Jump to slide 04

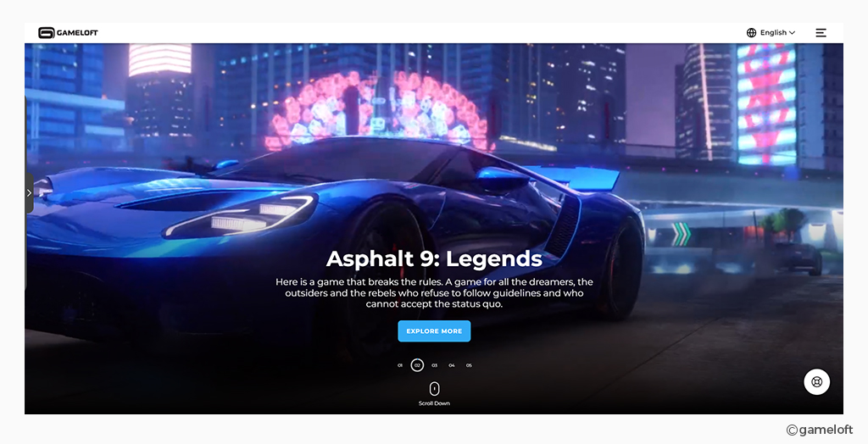(x=452, y=365)
